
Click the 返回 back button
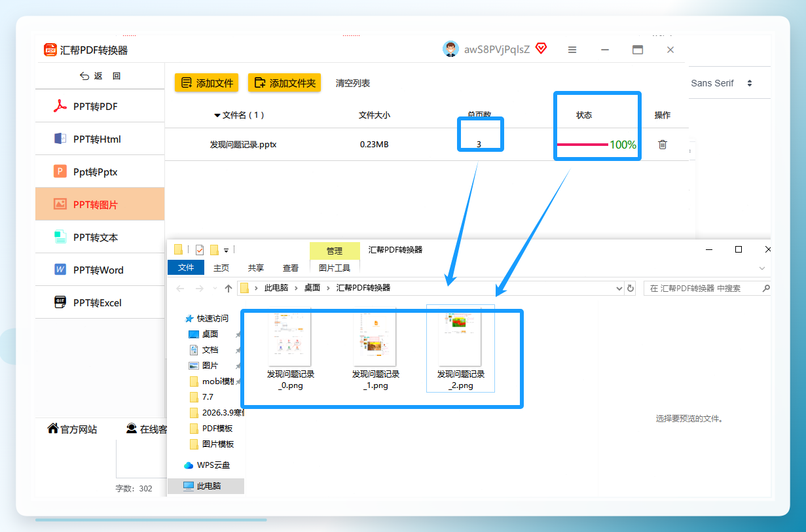(x=100, y=76)
